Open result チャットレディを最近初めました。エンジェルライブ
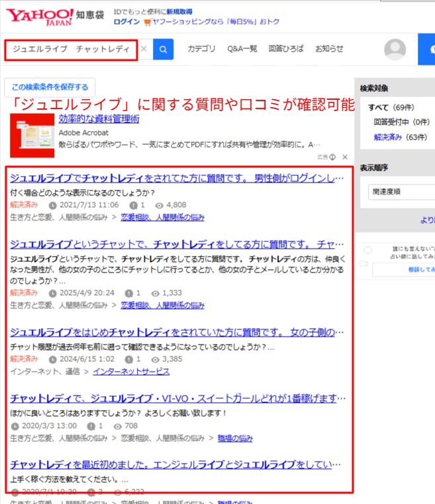The image size is (435, 504). tap(175, 464)
